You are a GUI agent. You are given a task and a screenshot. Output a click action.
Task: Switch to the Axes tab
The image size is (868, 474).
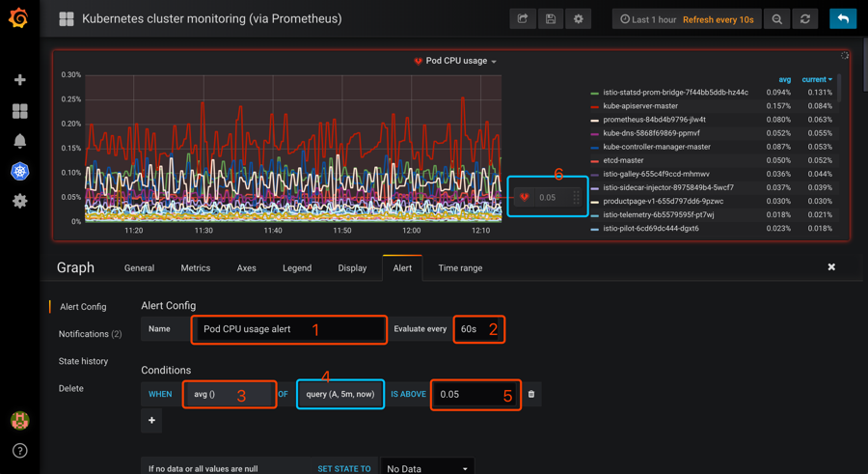246,267
